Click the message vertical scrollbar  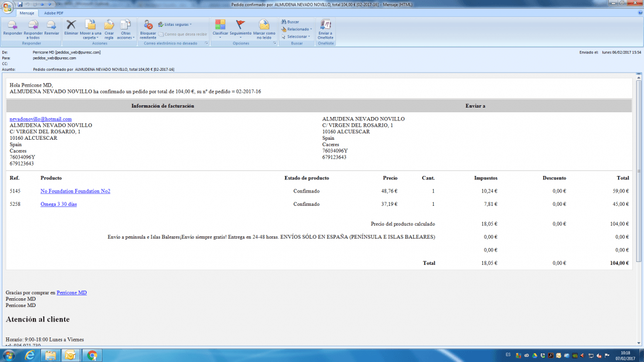[639, 170]
